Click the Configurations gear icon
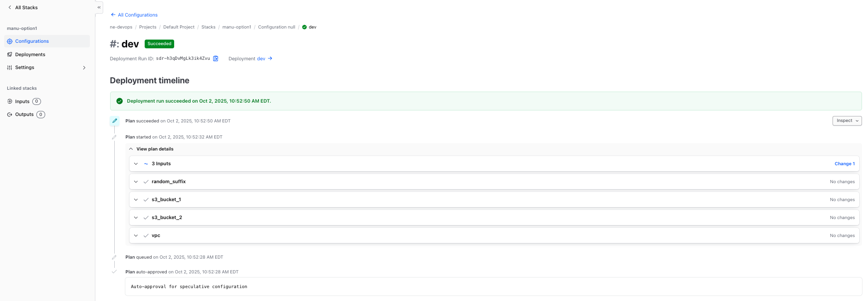This screenshot has height=301, width=868. 10,41
